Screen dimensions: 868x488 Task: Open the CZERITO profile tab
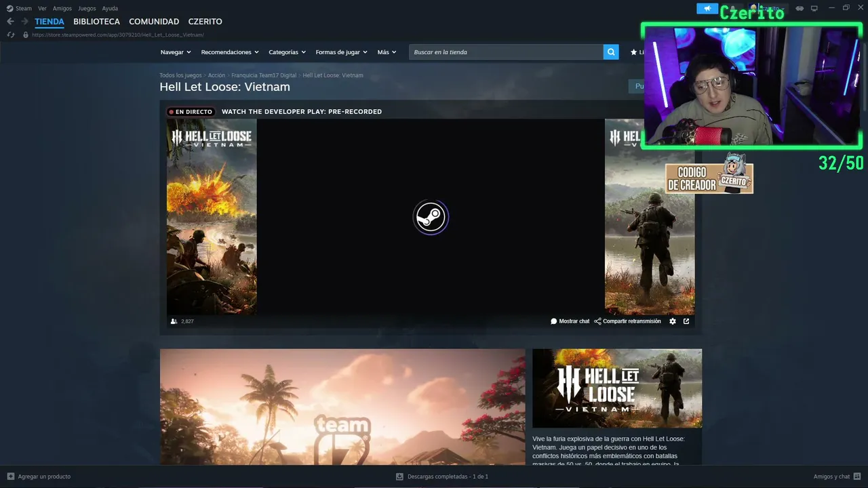[x=205, y=22]
